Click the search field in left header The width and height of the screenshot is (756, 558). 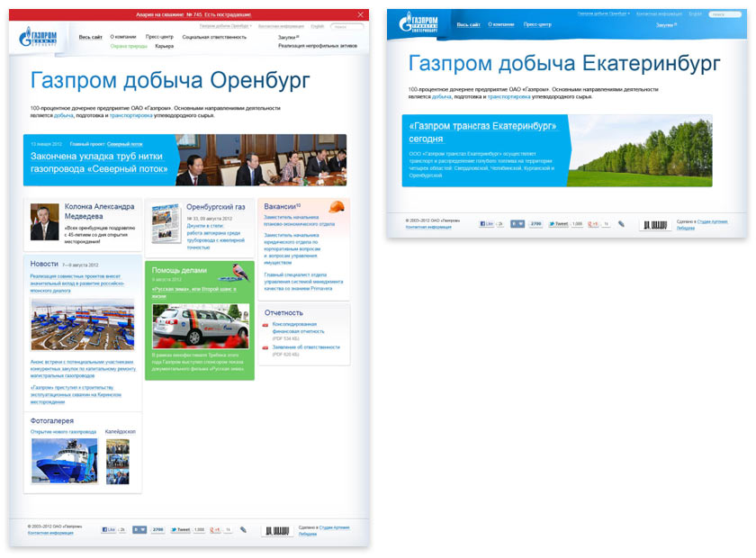pos(347,27)
